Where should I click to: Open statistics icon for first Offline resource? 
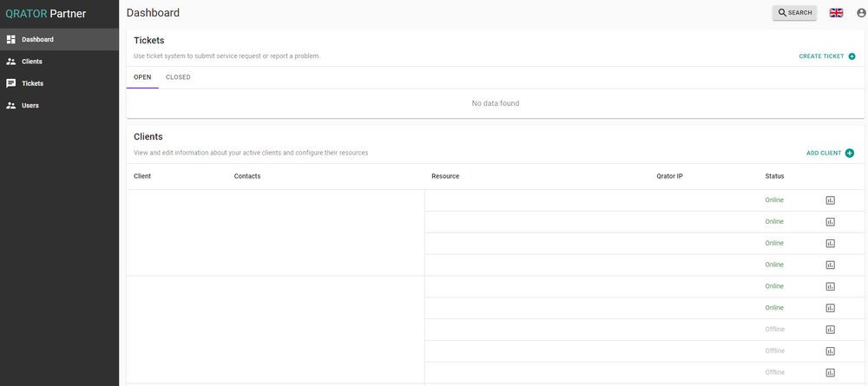830,330
